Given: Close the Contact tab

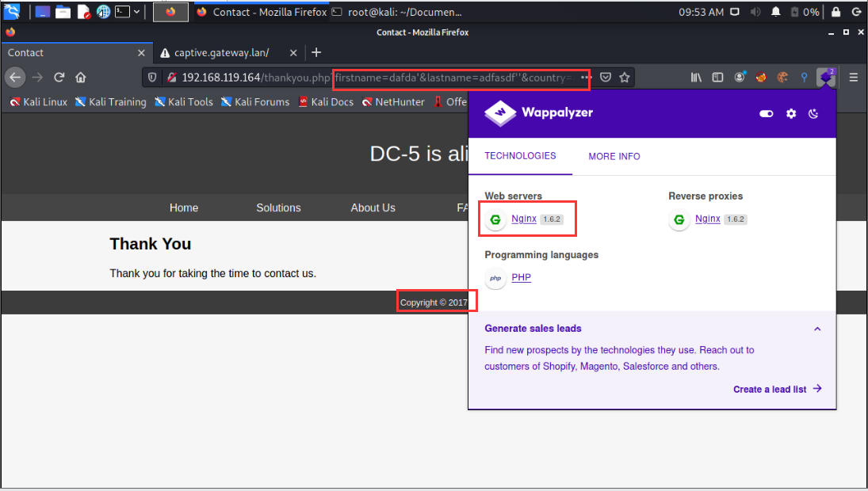Looking at the screenshot, I should 141,53.
